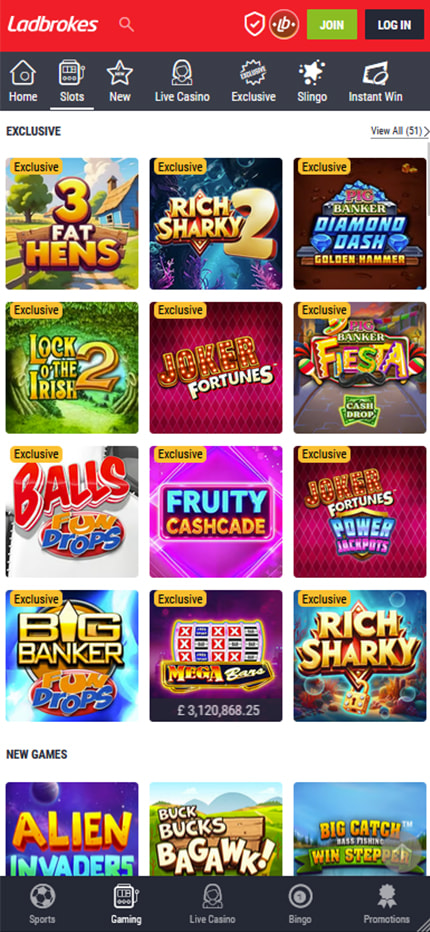The image size is (430, 932).
Task: Click the green JOIN button
Action: (x=332, y=24)
